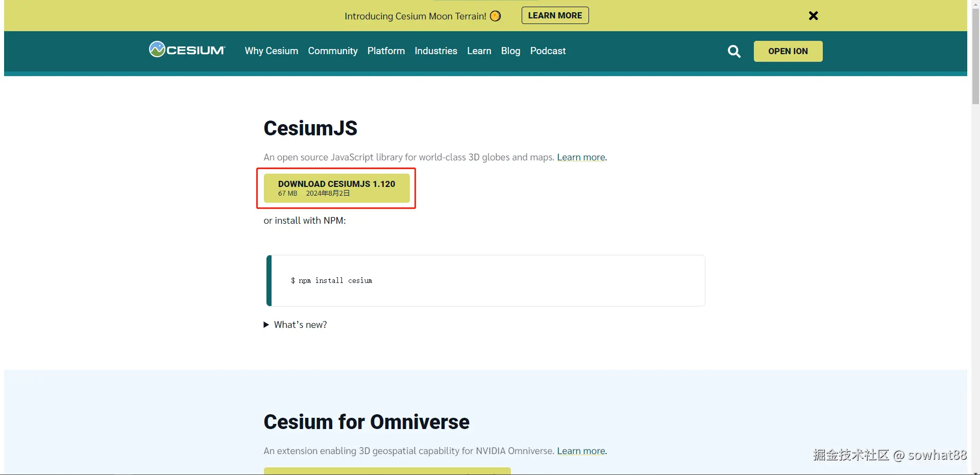The height and width of the screenshot is (475, 980).
Task: Click the 'or install with NPM:' text
Action: (305, 221)
